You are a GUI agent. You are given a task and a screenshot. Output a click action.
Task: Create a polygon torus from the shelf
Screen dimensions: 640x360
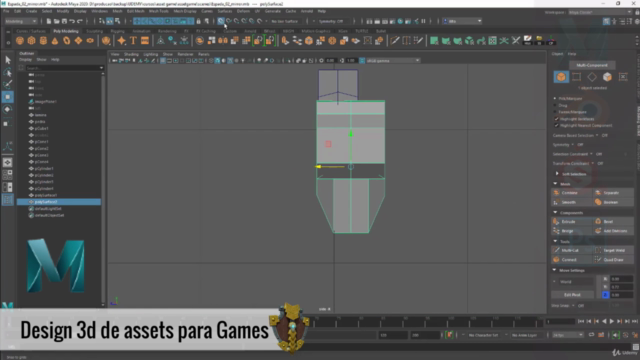pyautogui.click(x=67, y=40)
